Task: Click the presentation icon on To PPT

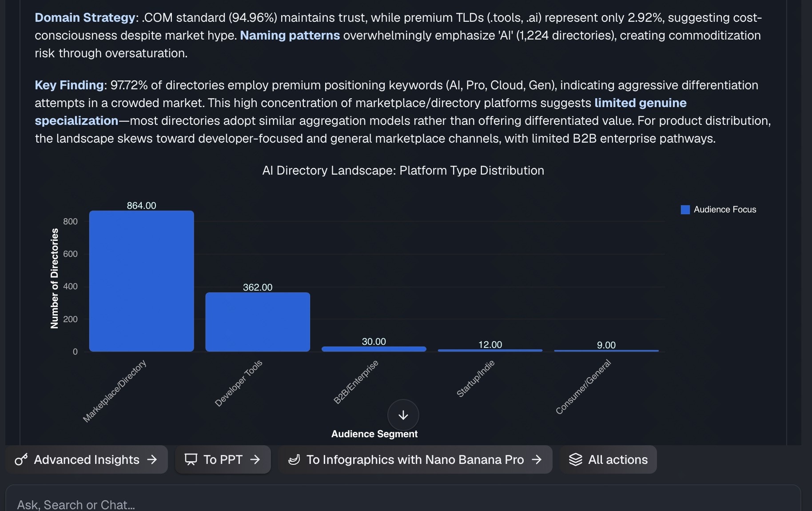Action: [x=191, y=459]
